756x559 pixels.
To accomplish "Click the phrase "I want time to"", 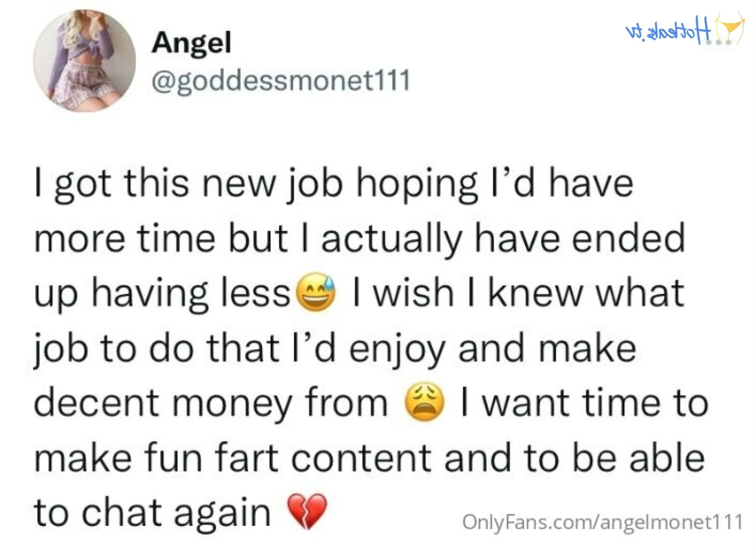I will point(585,403).
